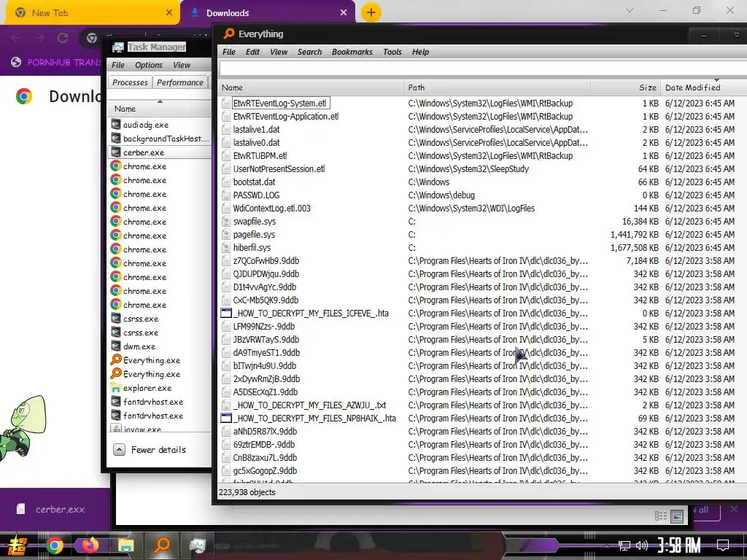Open Task Manager Options menu
This screenshot has height=560, width=747.
(x=148, y=65)
